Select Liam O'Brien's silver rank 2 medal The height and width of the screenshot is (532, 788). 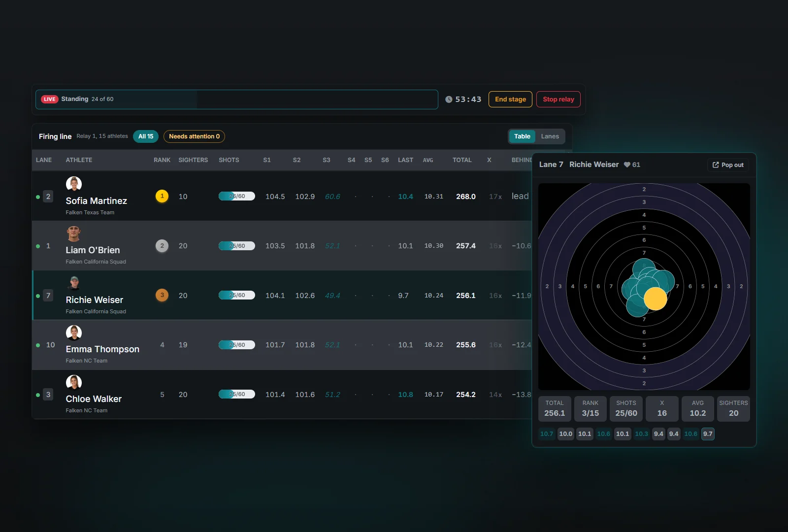point(162,246)
